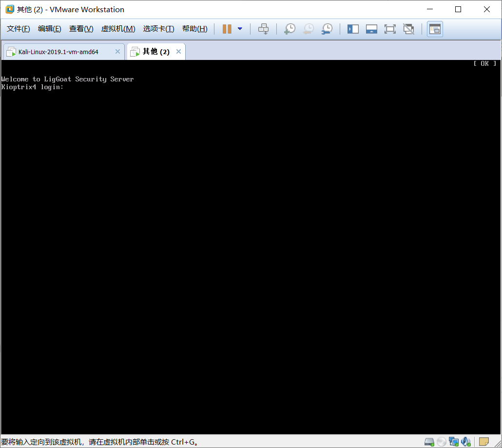
Task: Open the 选项卡(T) menu
Action: pos(158,29)
